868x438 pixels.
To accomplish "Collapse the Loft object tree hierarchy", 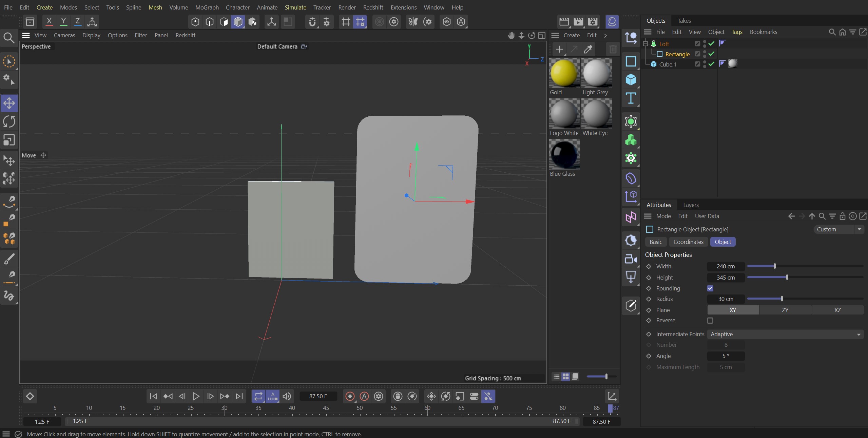I will (x=645, y=44).
